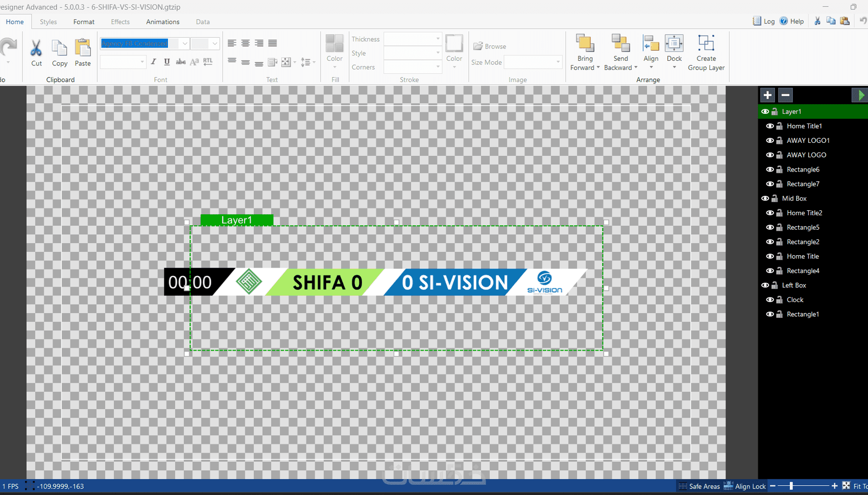Click the Copy icon in the Clipboard group
868x495 pixels.
[x=60, y=48]
